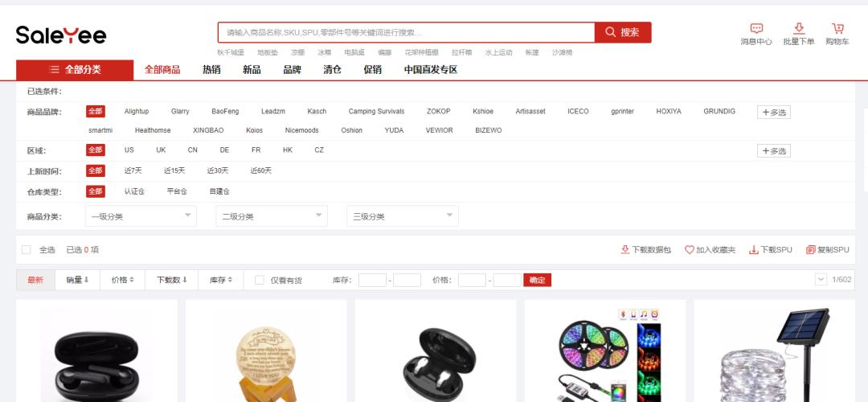Switch to the 热销 tab
The image size is (868, 402).
click(211, 70)
